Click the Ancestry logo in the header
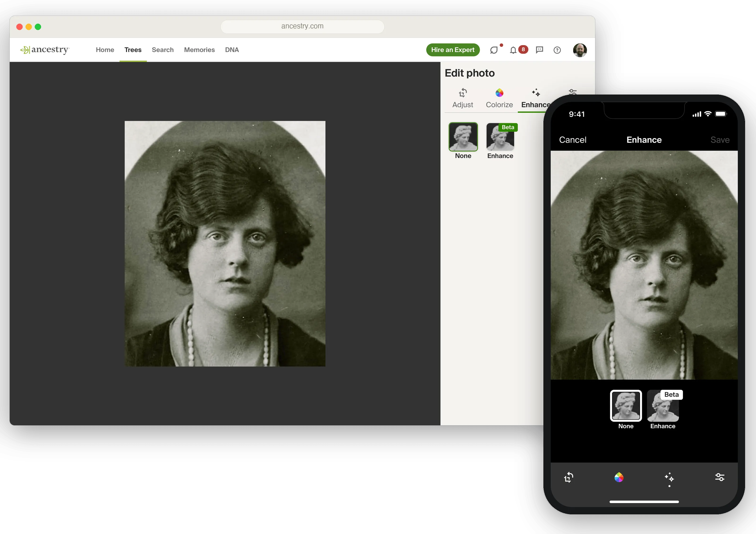 pos(45,50)
